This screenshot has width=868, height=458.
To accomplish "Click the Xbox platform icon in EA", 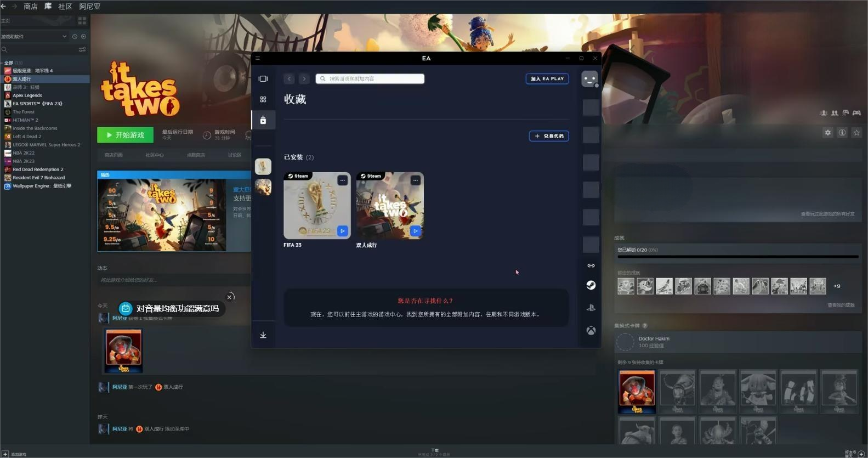I will 591,330.
